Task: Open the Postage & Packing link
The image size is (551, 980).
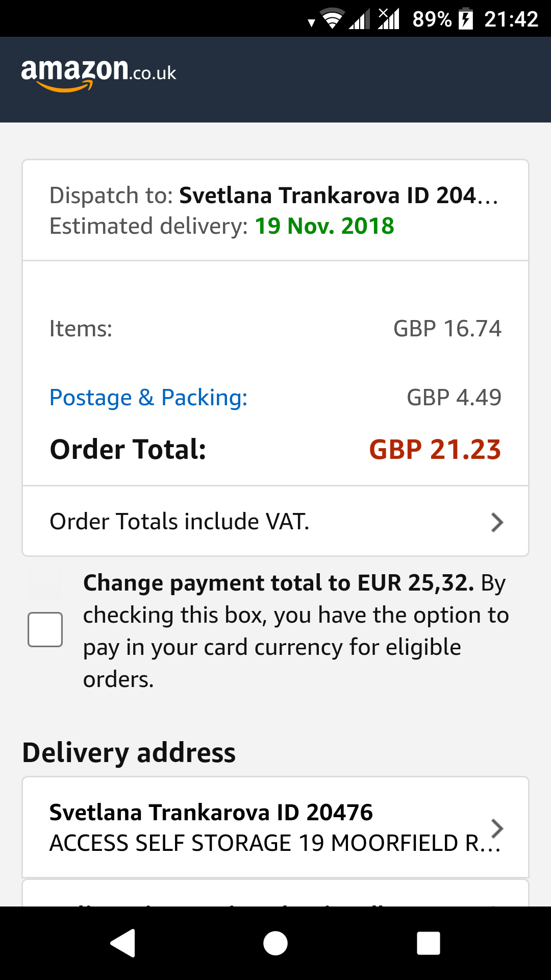Action: point(148,398)
